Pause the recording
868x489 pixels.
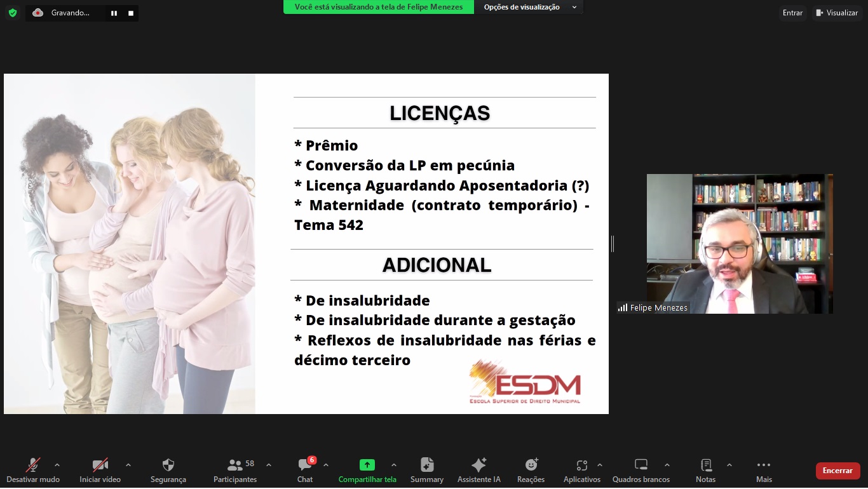[x=114, y=13]
